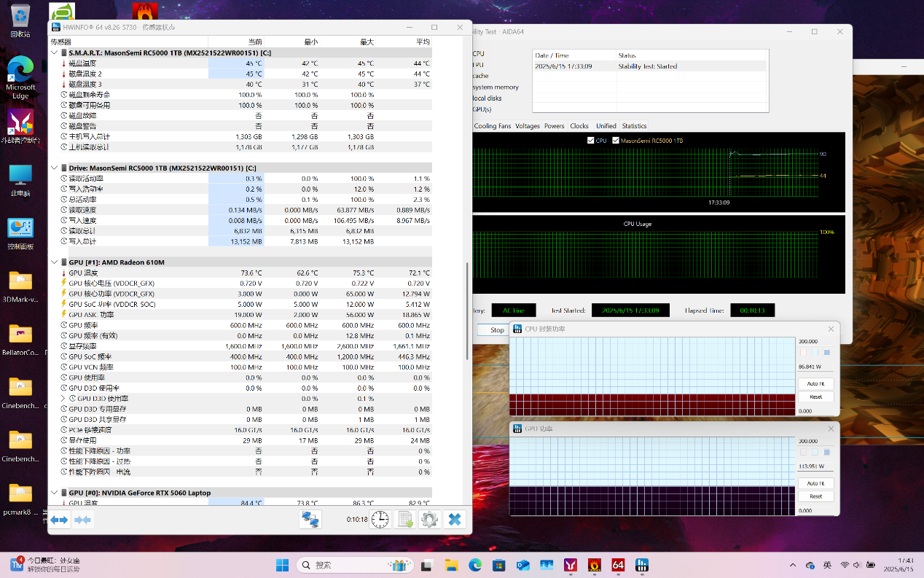Collapse the GPU [#1]: AMD Radeon 610M group
Viewport: 924px width, 578px height.
click(x=55, y=262)
